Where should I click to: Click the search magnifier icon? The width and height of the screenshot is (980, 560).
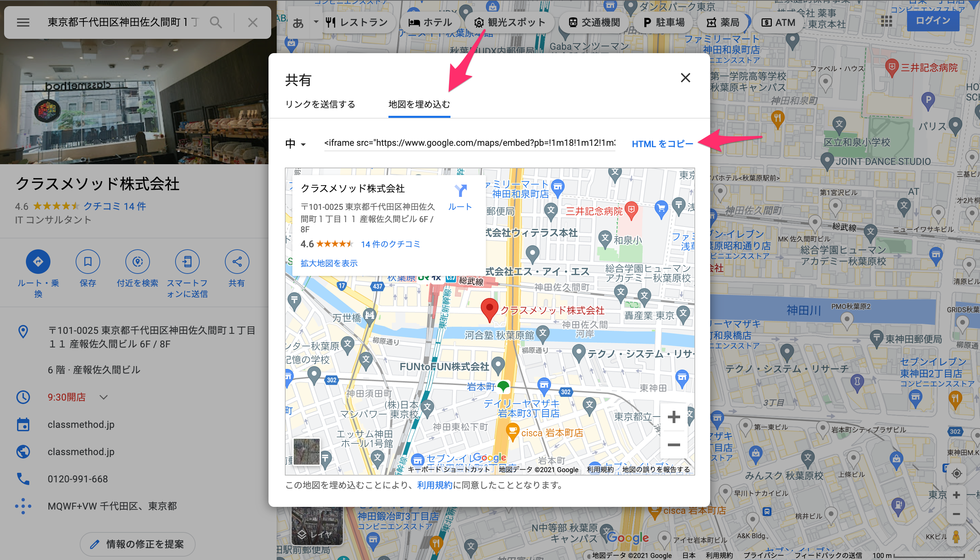(216, 22)
